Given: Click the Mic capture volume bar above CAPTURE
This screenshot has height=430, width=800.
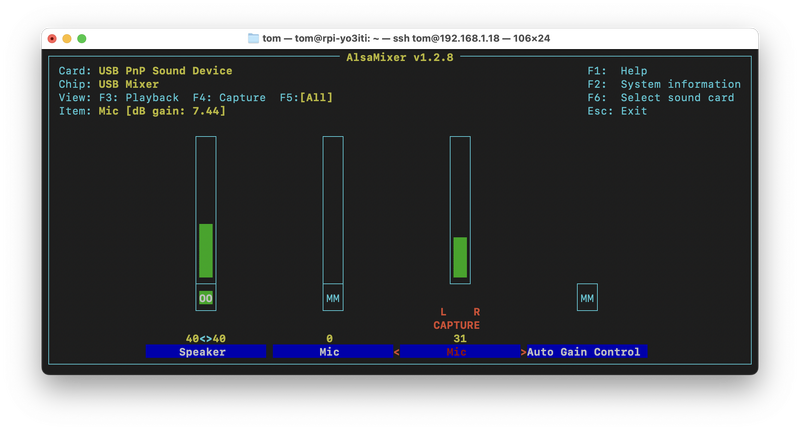Looking at the screenshot, I should 459,257.
